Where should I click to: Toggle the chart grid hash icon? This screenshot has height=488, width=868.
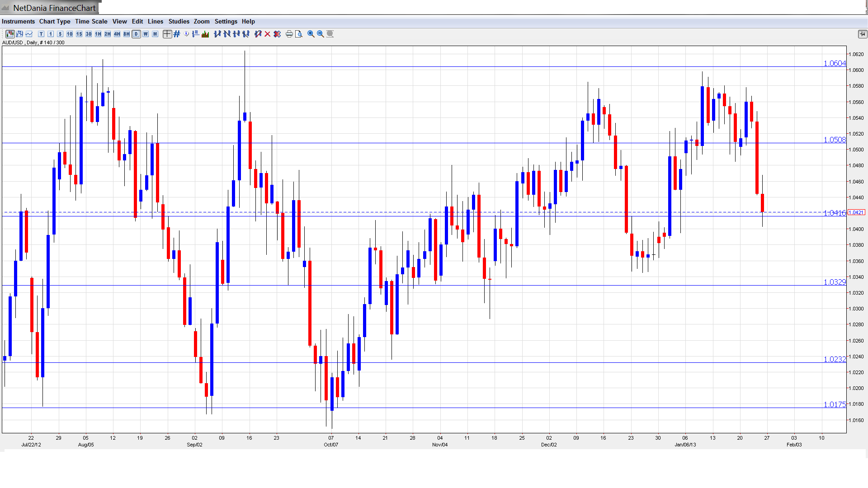177,34
